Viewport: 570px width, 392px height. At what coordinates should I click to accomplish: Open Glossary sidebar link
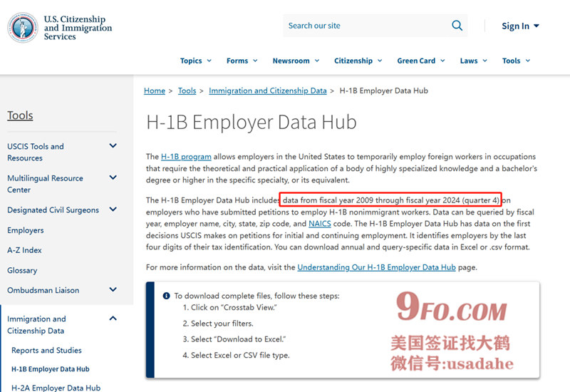click(22, 270)
